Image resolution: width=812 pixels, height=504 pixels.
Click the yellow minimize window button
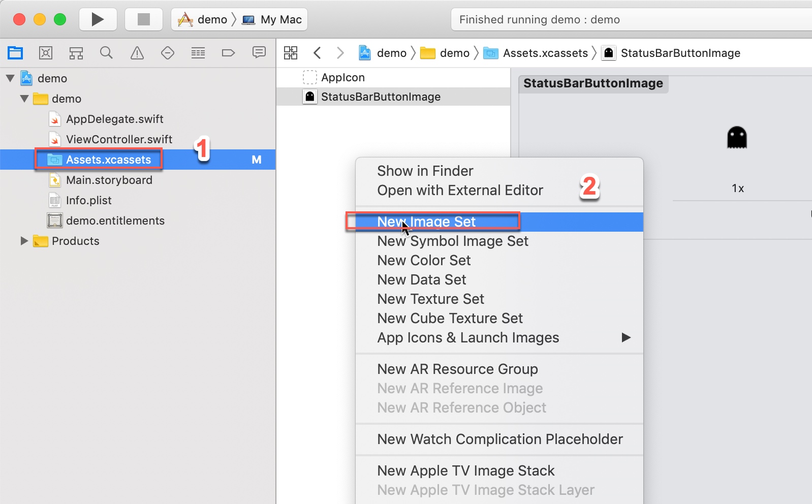point(40,19)
